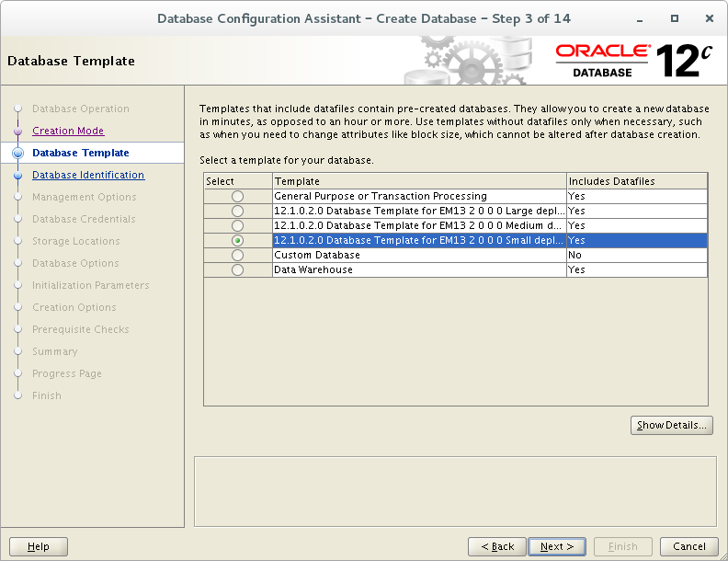Select EM13 Medium deployment template radio button
Viewport: 728px width, 561px height.
click(237, 225)
